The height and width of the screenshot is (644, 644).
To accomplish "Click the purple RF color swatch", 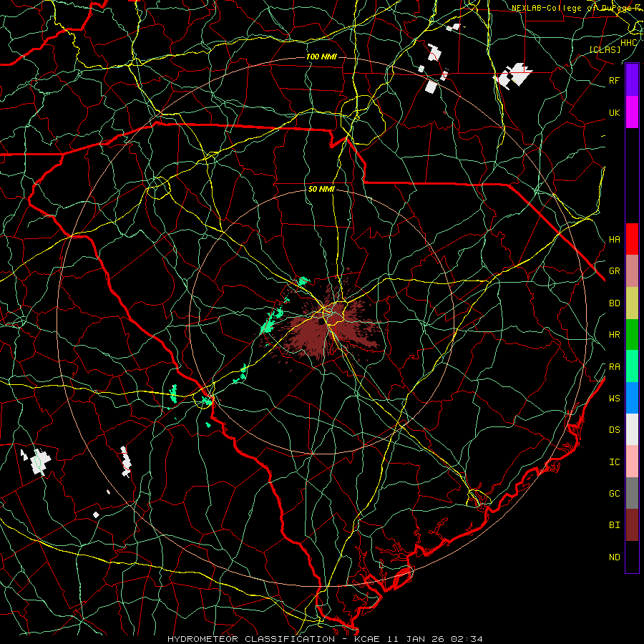I will tap(632, 79).
